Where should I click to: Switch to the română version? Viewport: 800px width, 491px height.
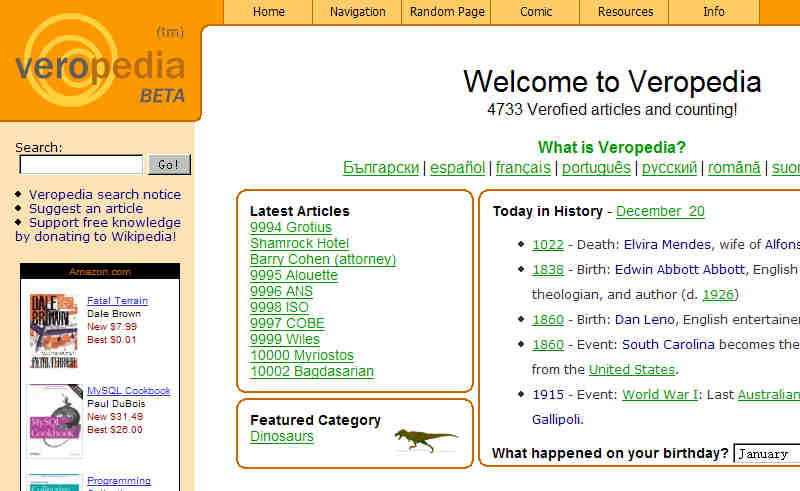tap(734, 167)
